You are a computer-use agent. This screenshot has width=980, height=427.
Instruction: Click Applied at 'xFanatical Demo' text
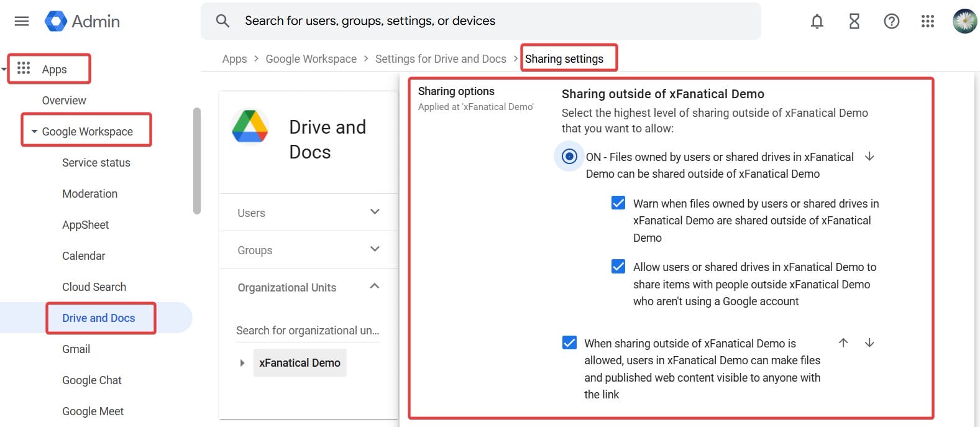[476, 107]
